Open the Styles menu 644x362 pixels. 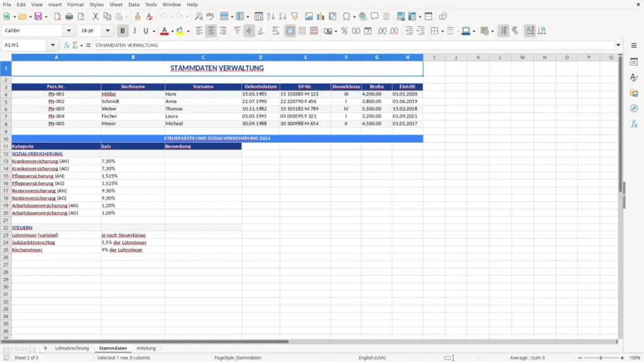[x=96, y=4]
